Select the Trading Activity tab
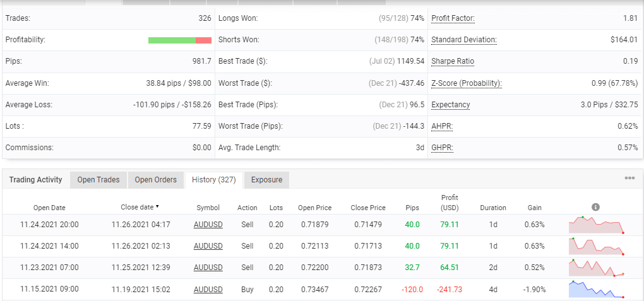 pos(36,180)
